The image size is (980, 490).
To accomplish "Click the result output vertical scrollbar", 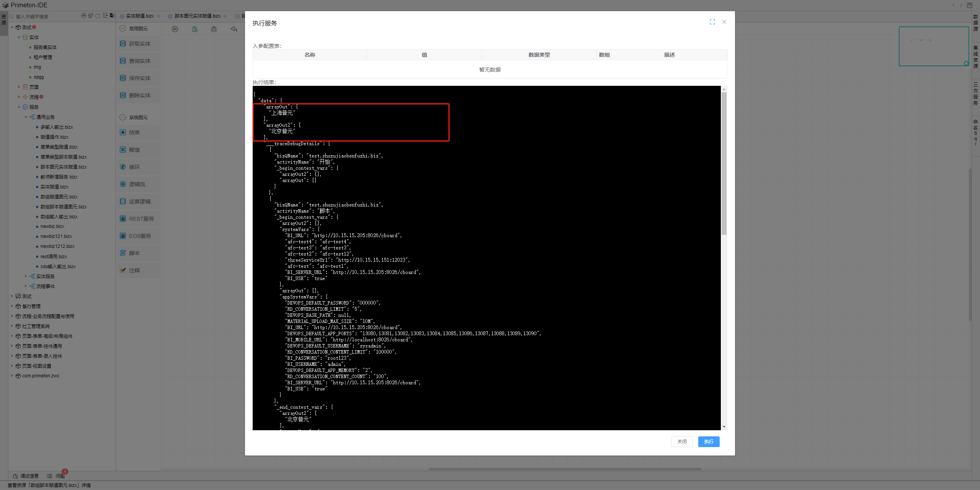I will click(724, 163).
